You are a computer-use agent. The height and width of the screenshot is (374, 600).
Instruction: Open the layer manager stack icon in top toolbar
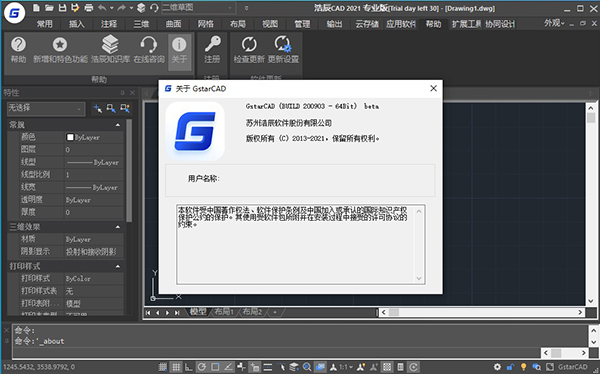click(x=141, y=8)
